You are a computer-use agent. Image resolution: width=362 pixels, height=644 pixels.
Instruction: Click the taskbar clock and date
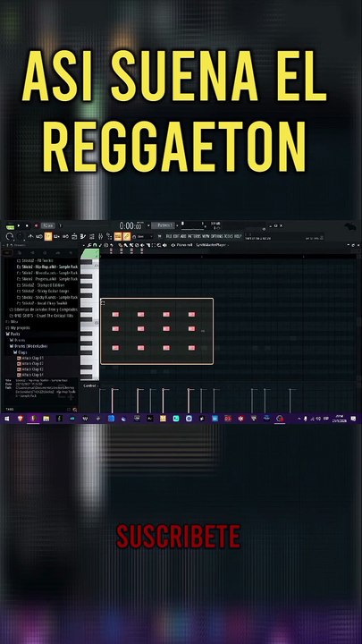tap(340, 419)
